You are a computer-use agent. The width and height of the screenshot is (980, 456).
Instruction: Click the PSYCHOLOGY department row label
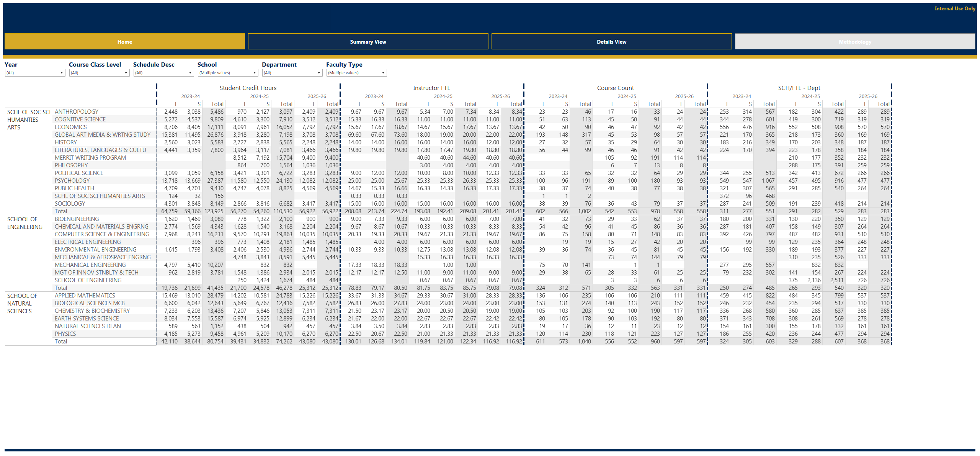72,181
